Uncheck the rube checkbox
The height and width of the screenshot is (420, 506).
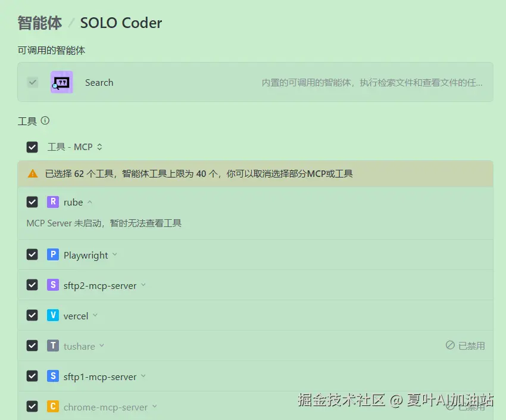(32, 202)
